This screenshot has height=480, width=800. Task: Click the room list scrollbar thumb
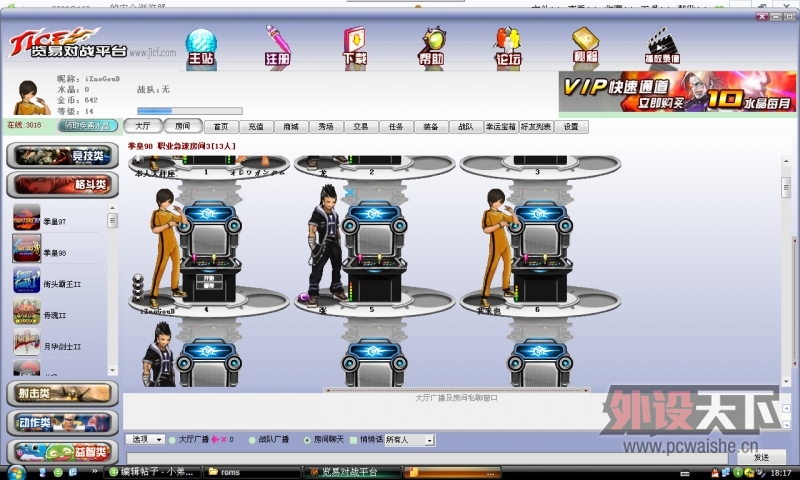coord(786,187)
